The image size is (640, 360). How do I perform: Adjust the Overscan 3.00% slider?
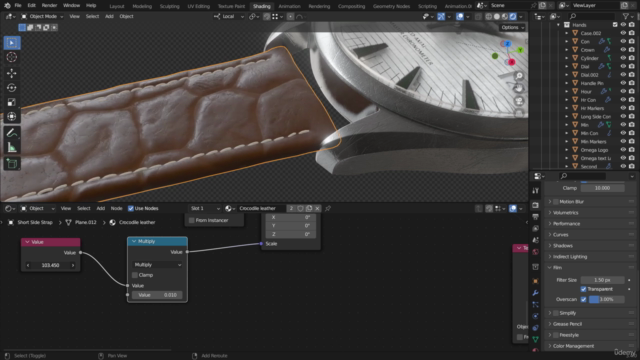607,299
